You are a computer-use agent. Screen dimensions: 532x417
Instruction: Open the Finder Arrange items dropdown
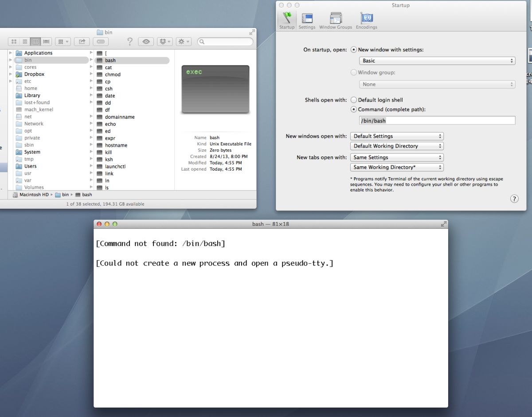pyautogui.click(x=63, y=42)
